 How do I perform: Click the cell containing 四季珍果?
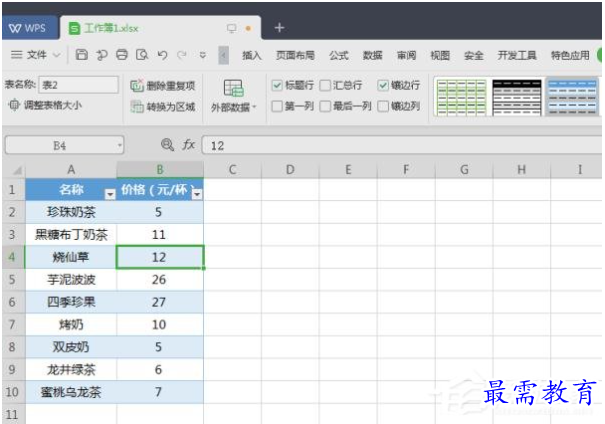coord(71,302)
